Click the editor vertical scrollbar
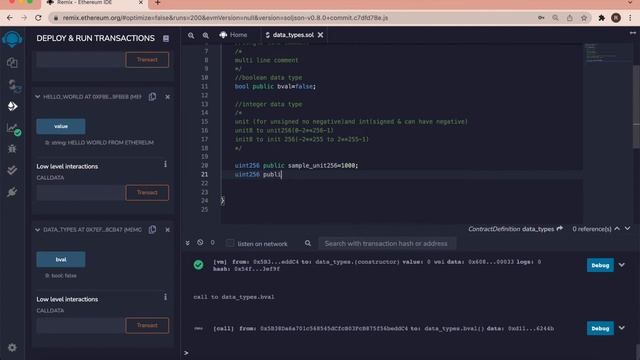 (636, 107)
